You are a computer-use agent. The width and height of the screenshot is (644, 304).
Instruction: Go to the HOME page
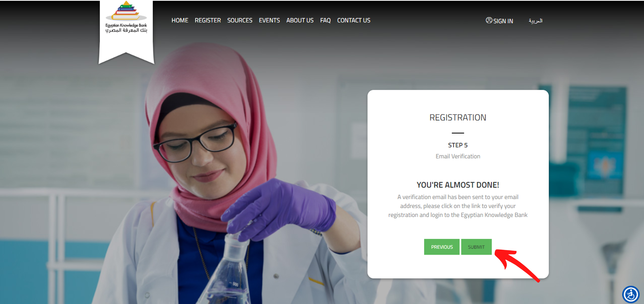[x=180, y=20]
